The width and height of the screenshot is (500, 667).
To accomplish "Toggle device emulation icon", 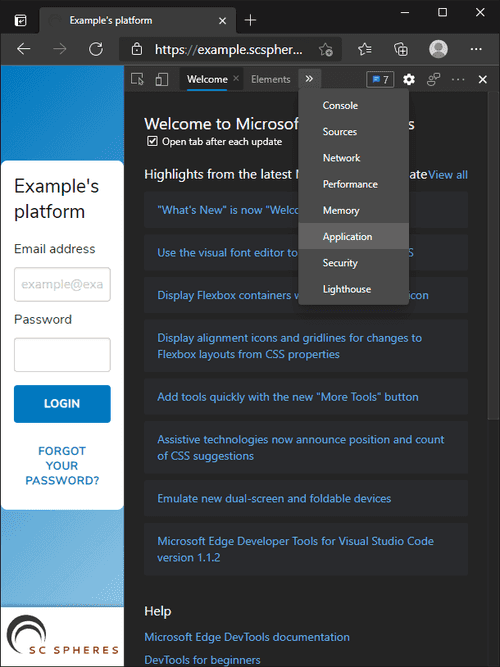I will (x=162, y=80).
